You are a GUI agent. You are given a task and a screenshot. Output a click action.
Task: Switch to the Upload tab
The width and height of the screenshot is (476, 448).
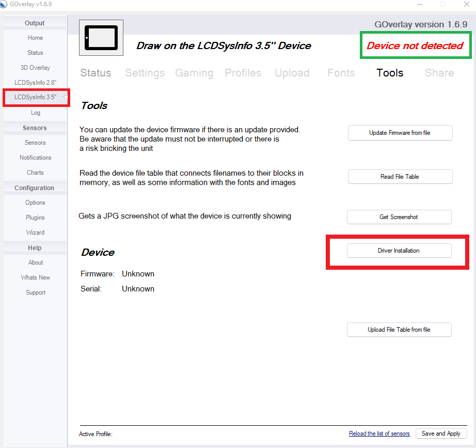(x=292, y=73)
